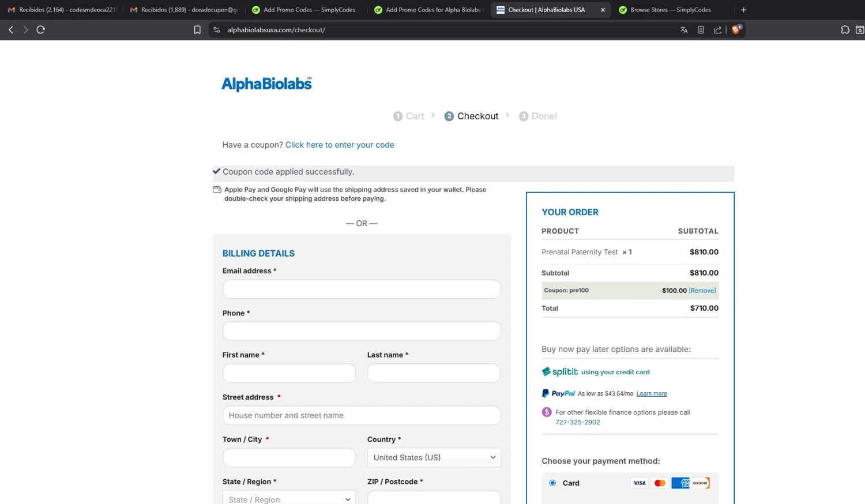This screenshot has width=865, height=504.
Task: Open PayPal Learn more link
Action: point(652,394)
